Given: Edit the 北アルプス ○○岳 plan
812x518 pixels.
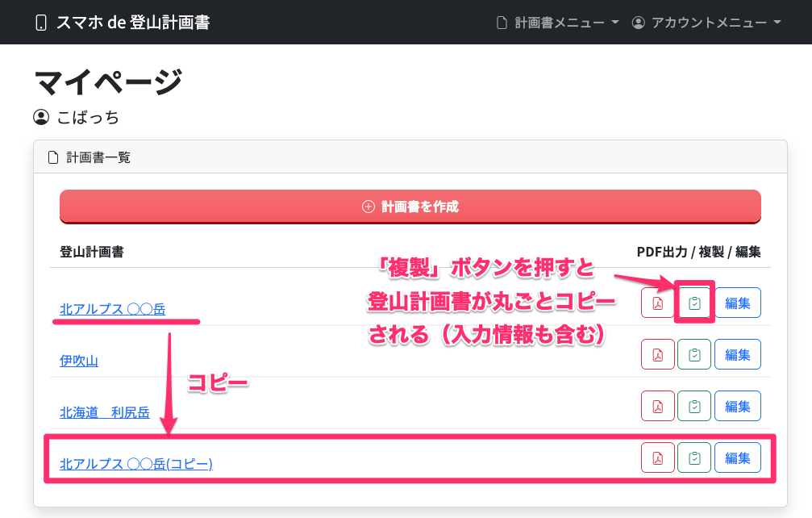Looking at the screenshot, I should point(738,303).
